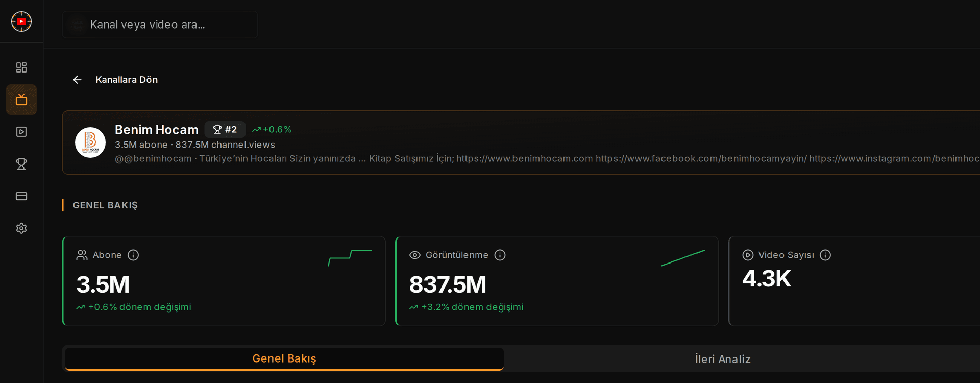Click the play icon on Video Sayısı card
This screenshot has width=980, height=383.
pyautogui.click(x=748, y=255)
